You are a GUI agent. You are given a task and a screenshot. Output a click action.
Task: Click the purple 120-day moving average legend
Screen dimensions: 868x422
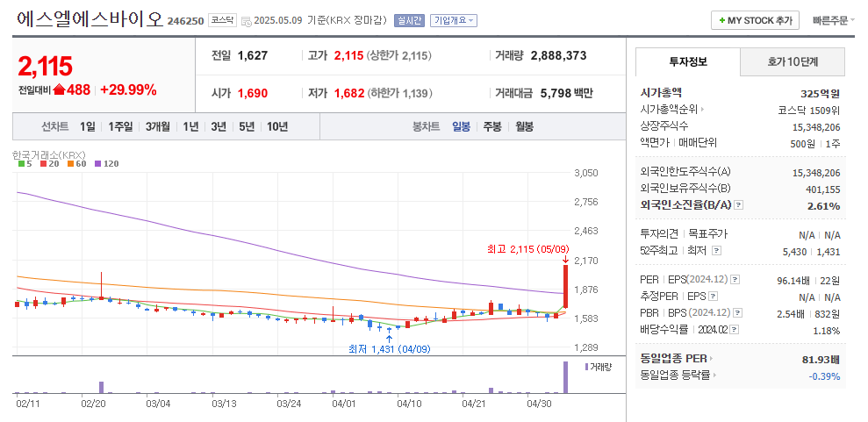click(x=105, y=164)
